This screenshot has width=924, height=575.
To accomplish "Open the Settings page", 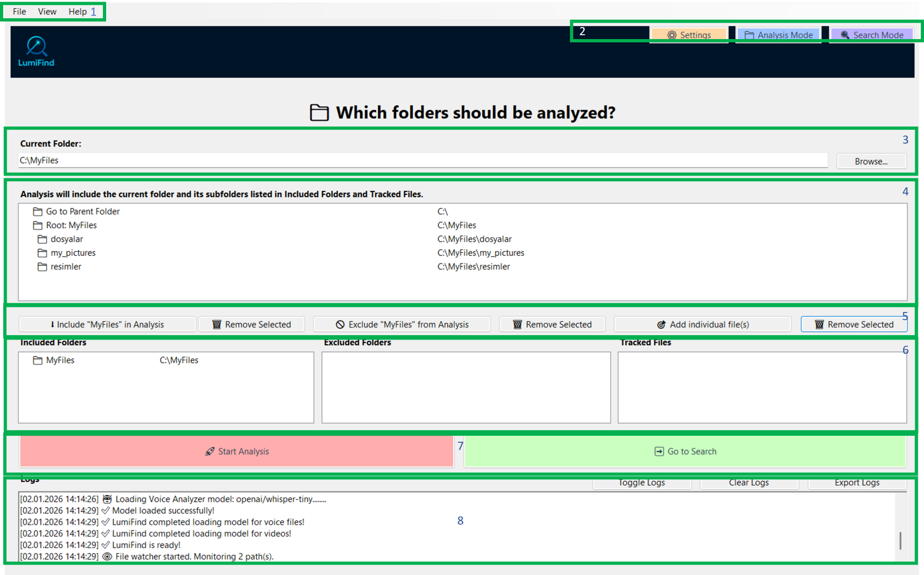I will click(x=689, y=35).
